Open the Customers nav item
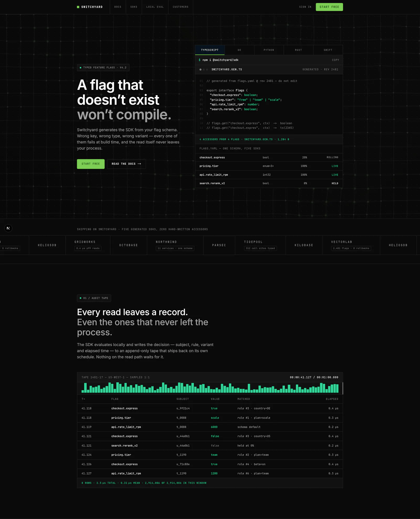The image size is (420, 519). pos(181,7)
